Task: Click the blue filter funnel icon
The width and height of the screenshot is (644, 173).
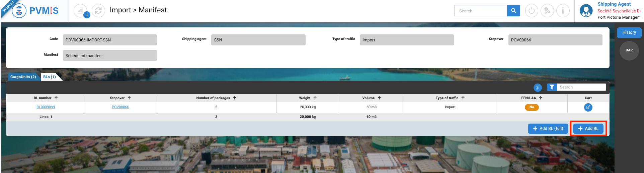Action: point(552,87)
